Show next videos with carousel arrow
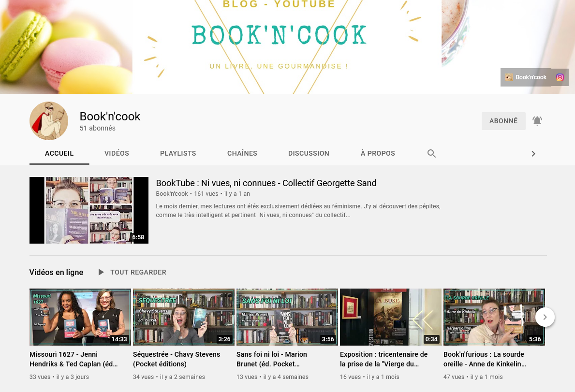 (x=545, y=317)
